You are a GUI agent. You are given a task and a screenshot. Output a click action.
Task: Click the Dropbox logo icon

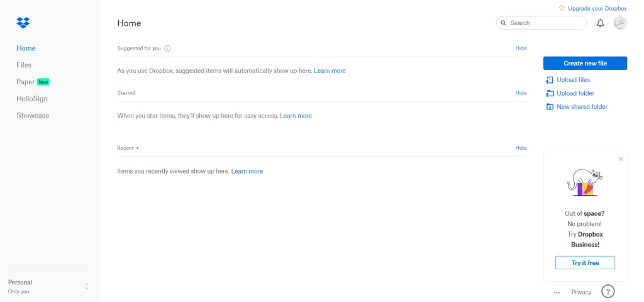(x=23, y=23)
